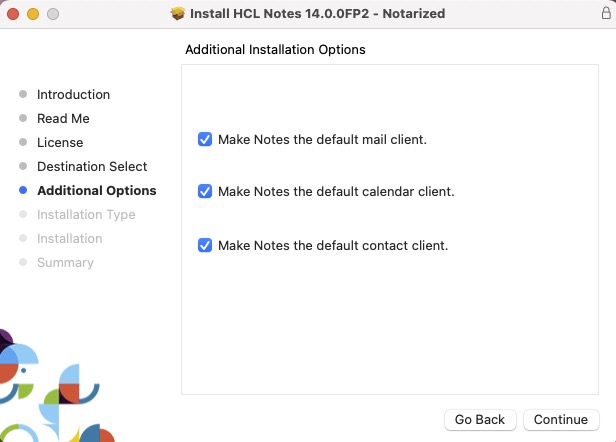
Task: Select the Summary step in sidebar
Action: [65, 263]
